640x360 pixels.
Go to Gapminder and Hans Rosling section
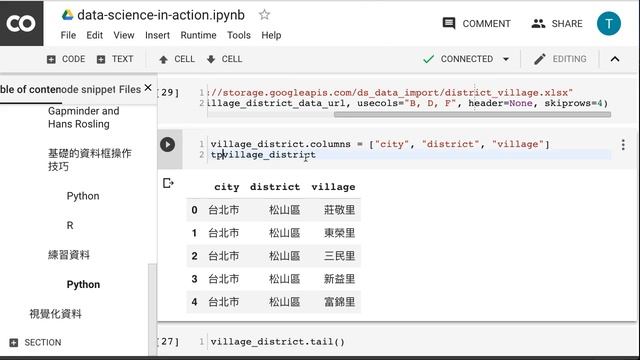click(x=84, y=118)
